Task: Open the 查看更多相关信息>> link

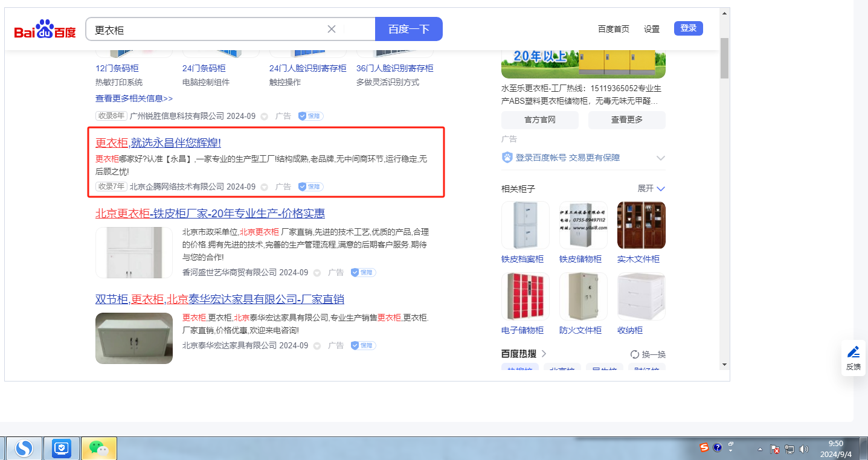Action: click(x=134, y=98)
